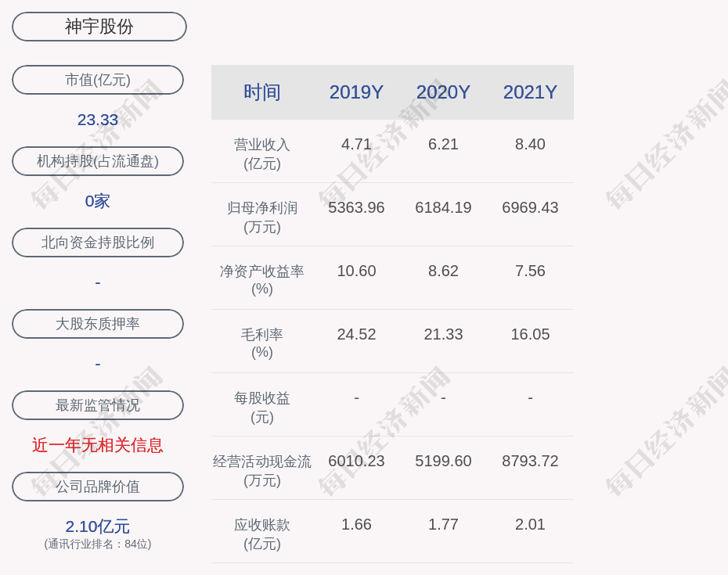
Task: Switch to the 2020Y column header
Action: pos(443,92)
